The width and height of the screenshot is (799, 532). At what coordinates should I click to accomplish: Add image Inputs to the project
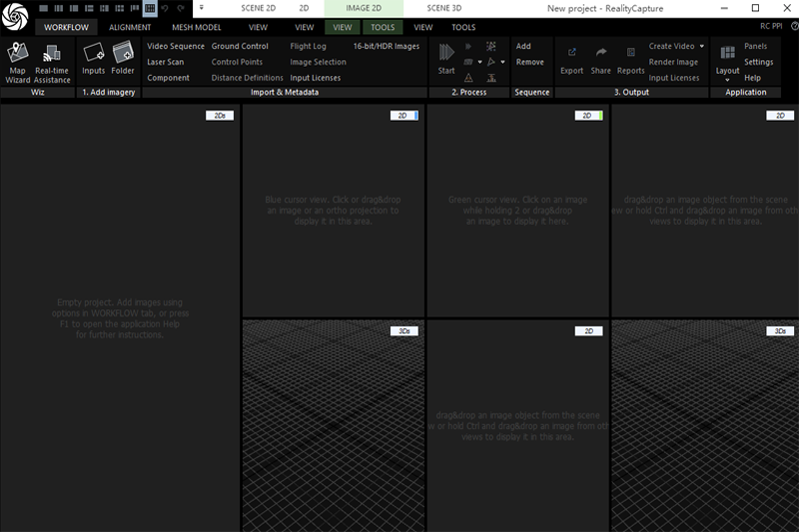[93, 59]
